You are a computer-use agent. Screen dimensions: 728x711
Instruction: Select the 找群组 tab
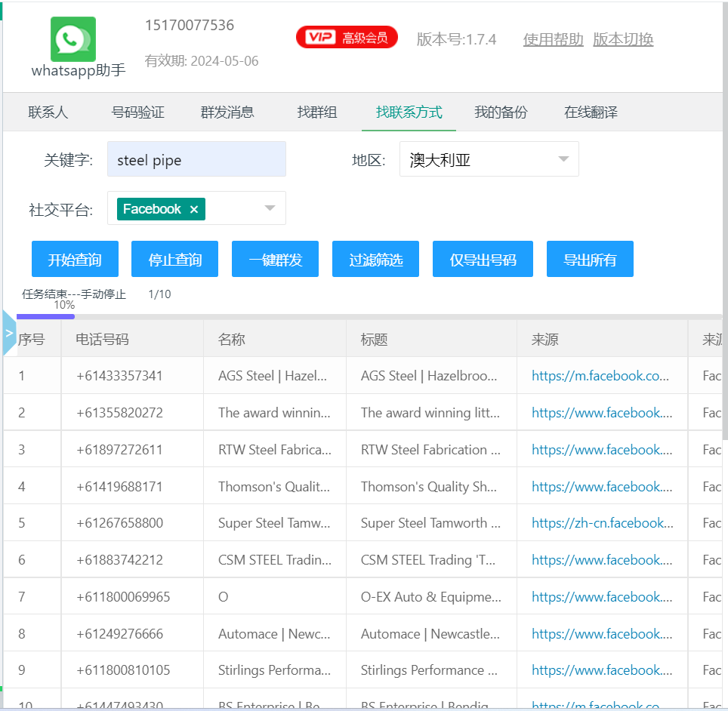click(317, 112)
